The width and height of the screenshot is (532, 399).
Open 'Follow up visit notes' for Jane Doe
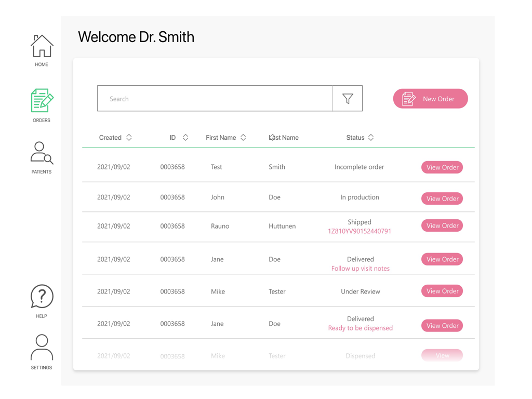pos(361,270)
